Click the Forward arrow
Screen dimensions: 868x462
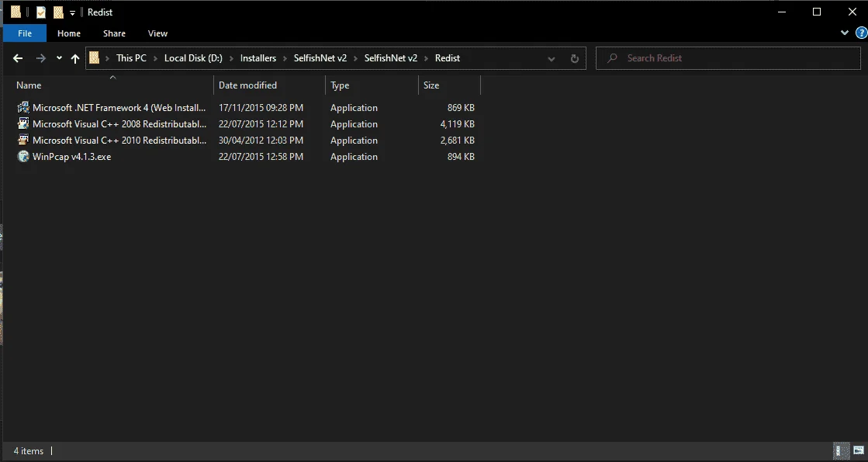[x=40, y=58]
